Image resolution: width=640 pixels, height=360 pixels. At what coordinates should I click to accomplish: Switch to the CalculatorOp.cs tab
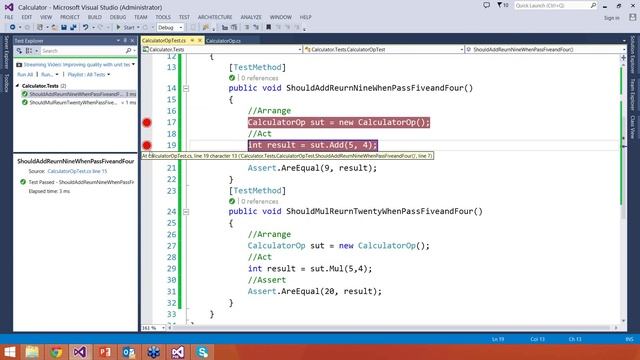(x=223, y=40)
